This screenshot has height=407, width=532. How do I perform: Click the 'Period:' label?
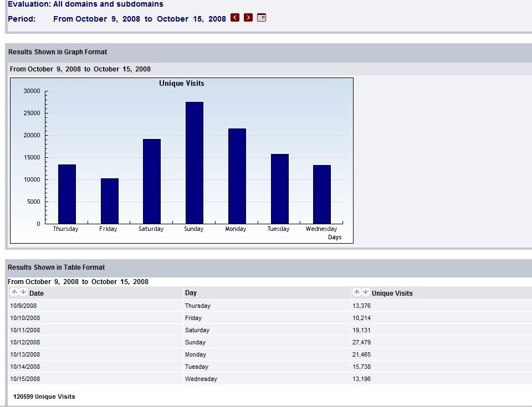22,19
